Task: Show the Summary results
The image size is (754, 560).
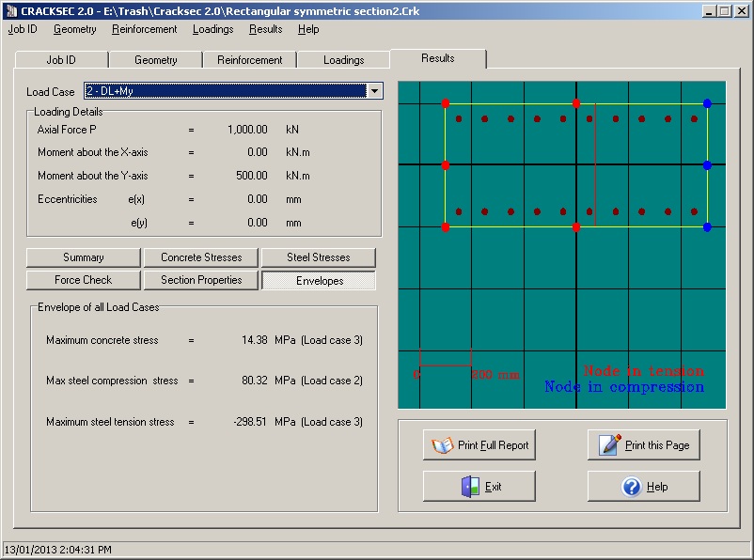Action: [83, 257]
